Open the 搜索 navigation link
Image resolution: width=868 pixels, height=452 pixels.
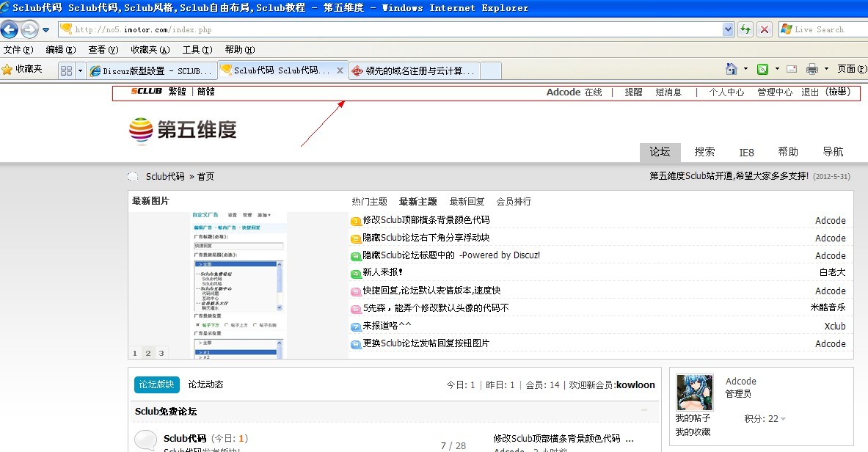[704, 152]
